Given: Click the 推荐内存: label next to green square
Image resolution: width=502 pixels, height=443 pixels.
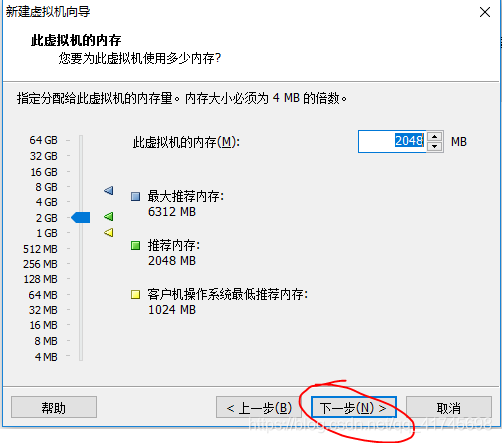Looking at the screenshot, I should [174, 245].
